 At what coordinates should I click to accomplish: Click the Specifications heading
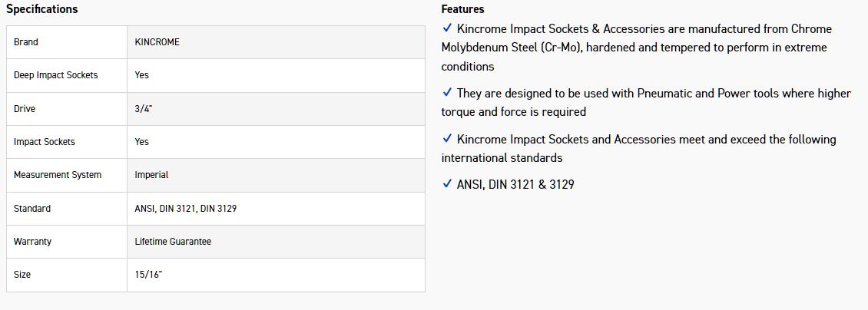(41, 9)
